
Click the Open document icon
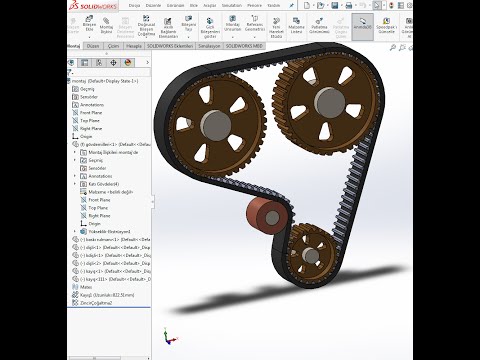(x=320, y=5)
